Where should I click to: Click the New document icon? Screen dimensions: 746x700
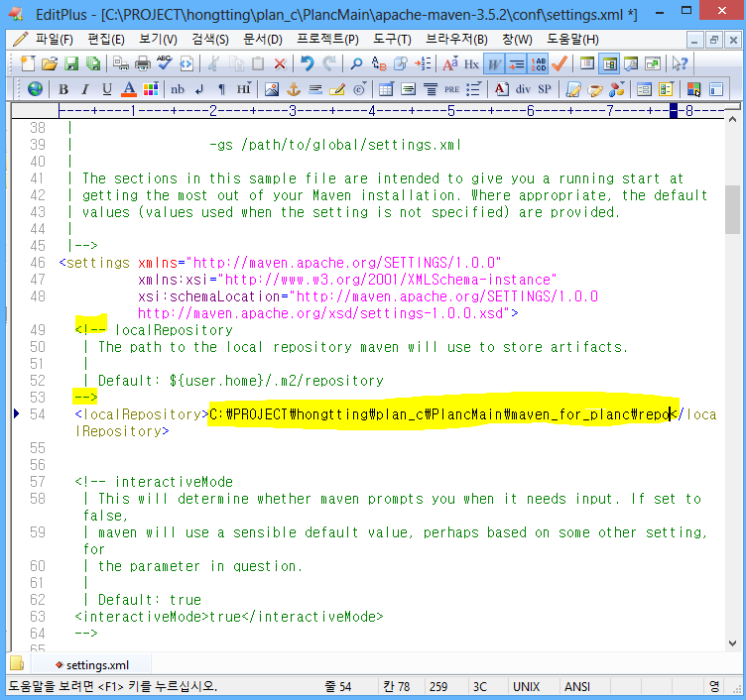[x=29, y=63]
